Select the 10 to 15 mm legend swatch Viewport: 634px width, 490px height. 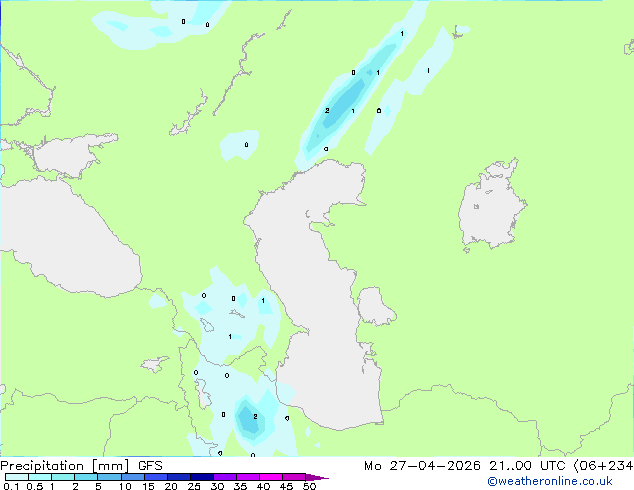133,477
